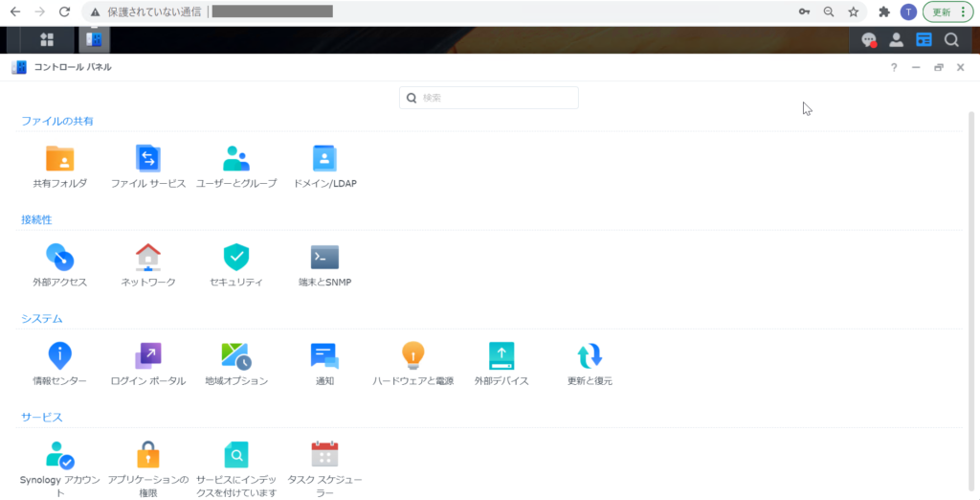Viewport: 980px width, 500px height.
Task: Open the ドメイン/LDAP icon
Action: click(x=324, y=159)
